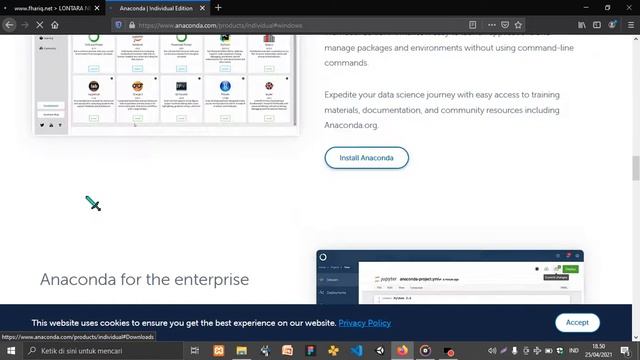Click the microphone tray icon
The height and width of the screenshot is (360, 640).
(x=515, y=351)
